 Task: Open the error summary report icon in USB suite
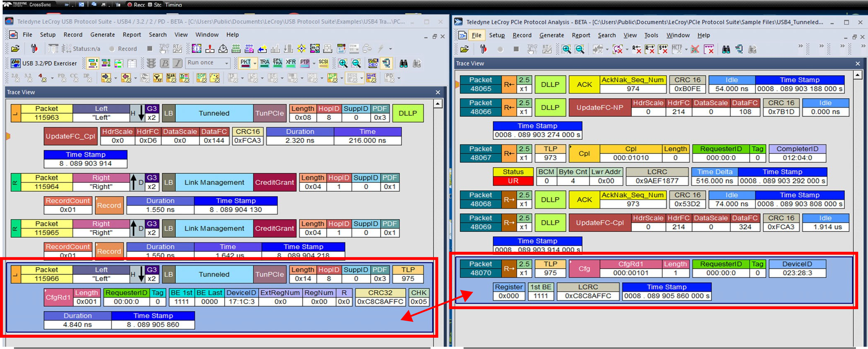(210, 49)
